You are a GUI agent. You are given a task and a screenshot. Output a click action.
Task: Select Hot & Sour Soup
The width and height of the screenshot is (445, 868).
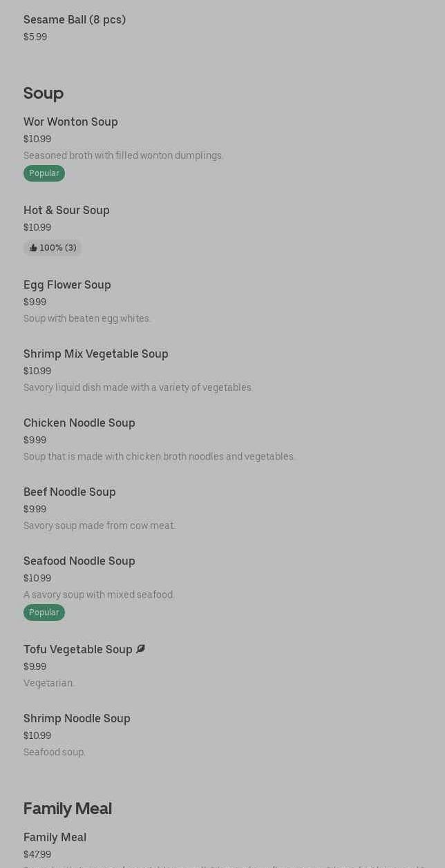[66, 211]
